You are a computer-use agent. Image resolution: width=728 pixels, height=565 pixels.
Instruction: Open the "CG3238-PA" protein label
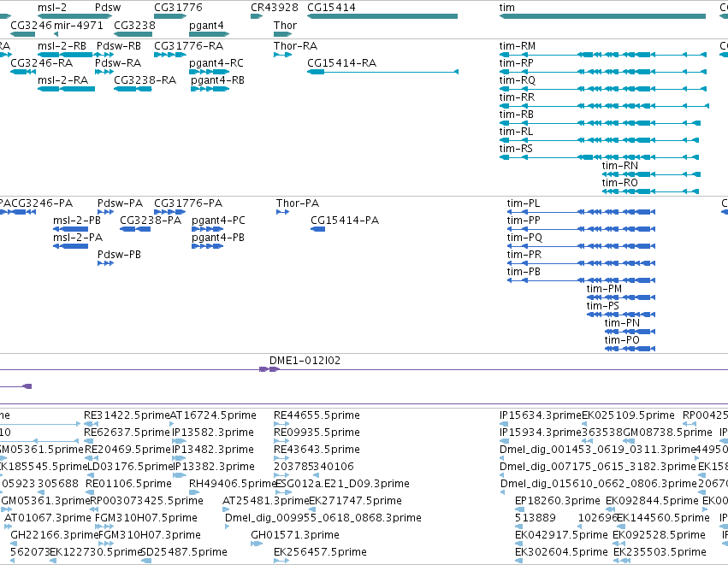151,220
